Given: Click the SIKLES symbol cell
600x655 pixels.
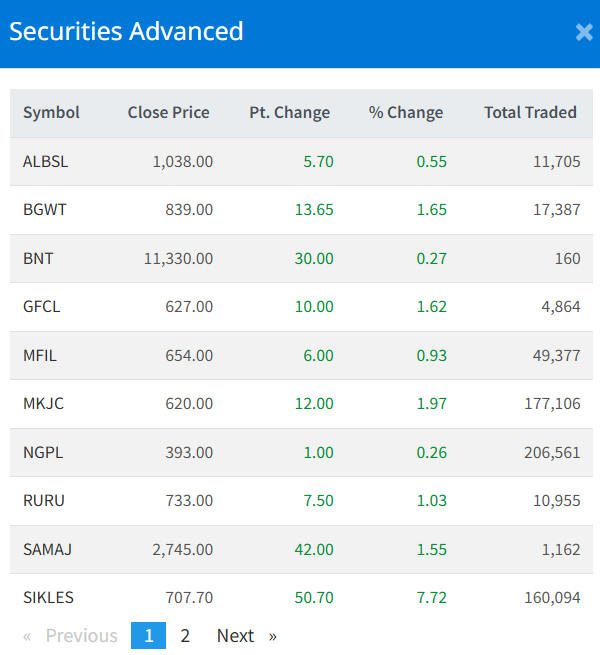Looking at the screenshot, I should click(x=48, y=598).
